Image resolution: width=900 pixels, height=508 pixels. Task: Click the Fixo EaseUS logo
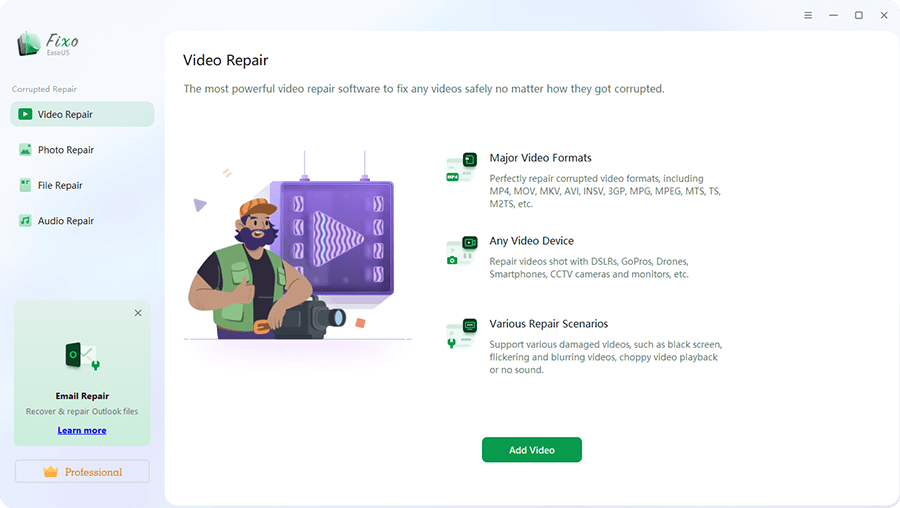coord(48,44)
